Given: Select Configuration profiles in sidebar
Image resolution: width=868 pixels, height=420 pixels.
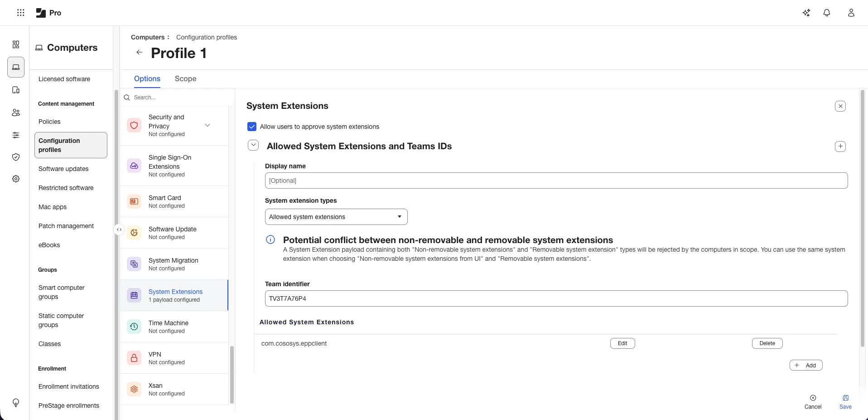Looking at the screenshot, I should coord(71,145).
